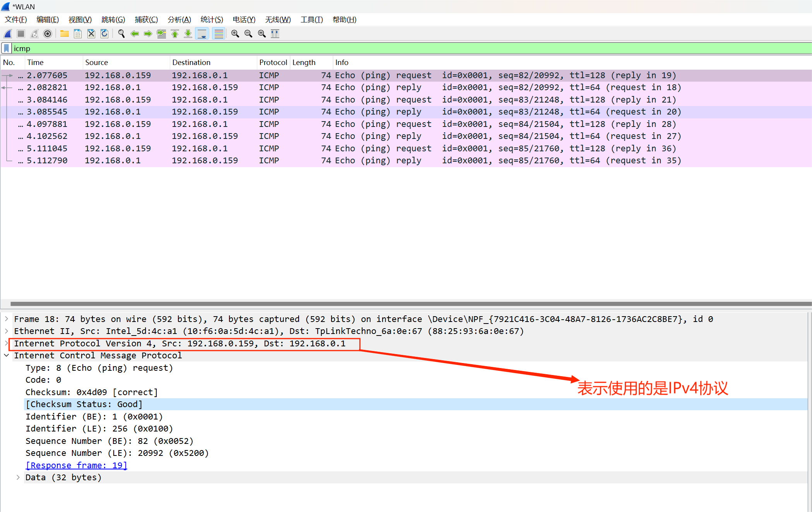Expand the Internet Protocol Version 4 layer
The width and height of the screenshot is (812, 512).
point(7,343)
